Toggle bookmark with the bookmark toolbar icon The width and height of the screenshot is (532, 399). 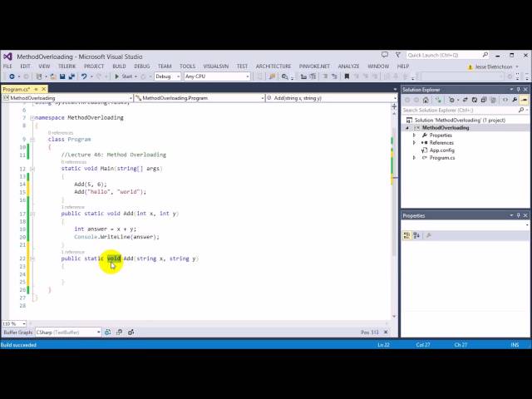coord(347,76)
